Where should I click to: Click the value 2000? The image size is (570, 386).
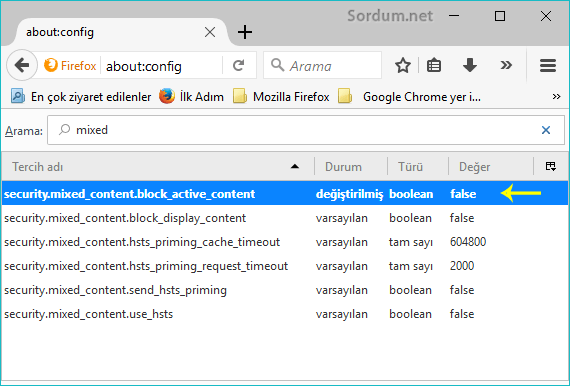pyautogui.click(x=462, y=266)
